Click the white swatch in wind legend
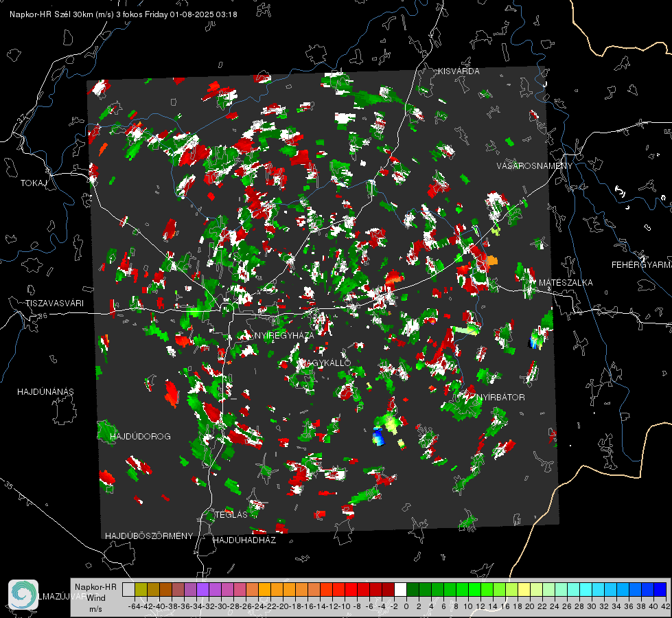The width and height of the screenshot is (672, 618). 400,590
